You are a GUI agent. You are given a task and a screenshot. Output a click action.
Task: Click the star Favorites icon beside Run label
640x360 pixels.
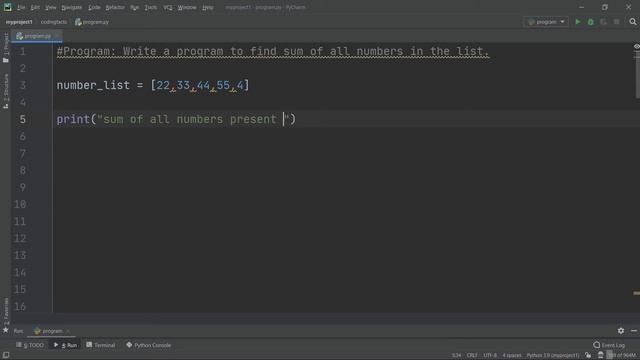pos(6,330)
